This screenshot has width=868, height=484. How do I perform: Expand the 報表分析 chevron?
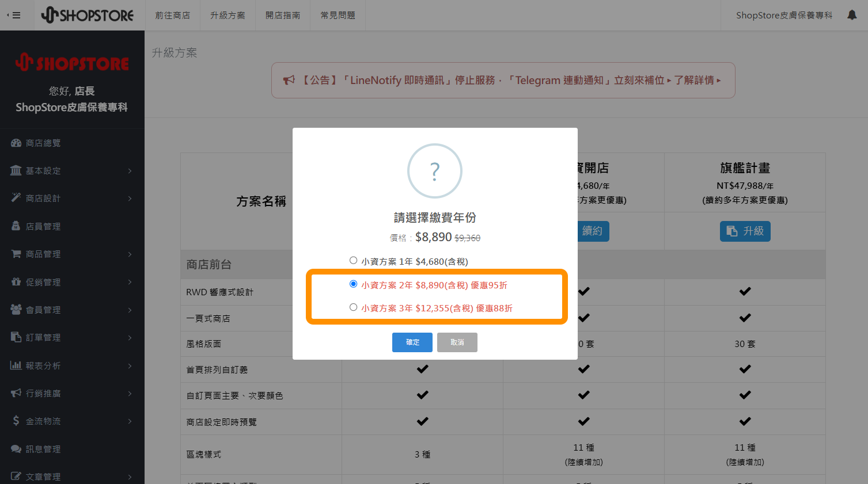(130, 366)
